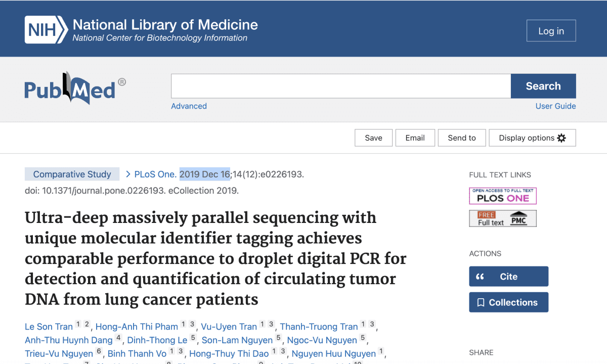Open the PLoS One journal link
Viewport: 607px width, 364px height.
tap(153, 174)
